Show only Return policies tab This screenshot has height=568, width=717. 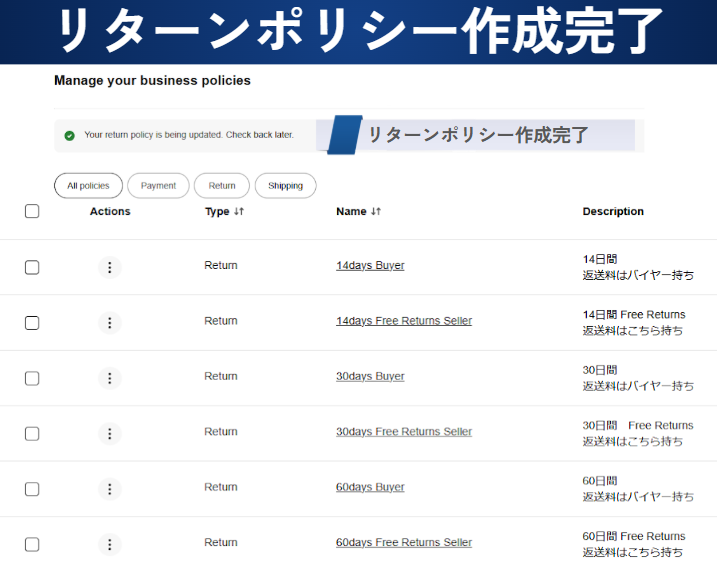[x=222, y=186]
